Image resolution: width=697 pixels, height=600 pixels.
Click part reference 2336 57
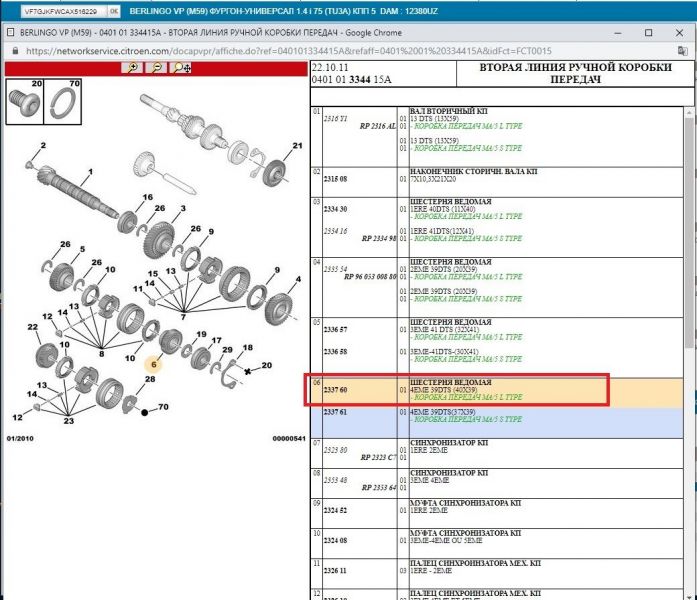[x=336, y=328]
